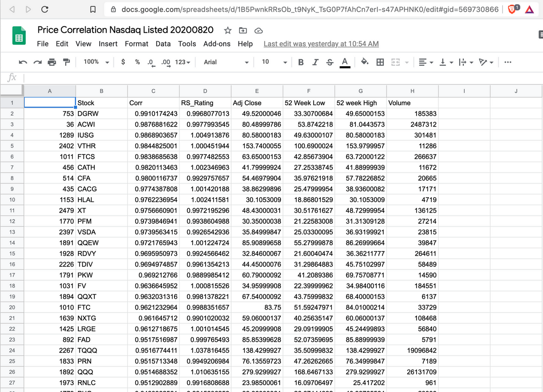Select the DGRW stock cell
543x392 pixels.
102,113
